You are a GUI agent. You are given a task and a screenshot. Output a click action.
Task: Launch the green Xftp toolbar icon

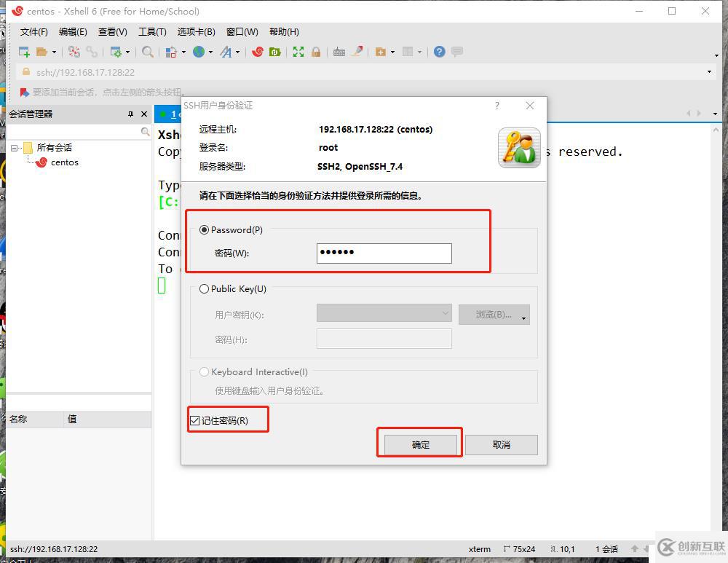click(x=275, y=52)
